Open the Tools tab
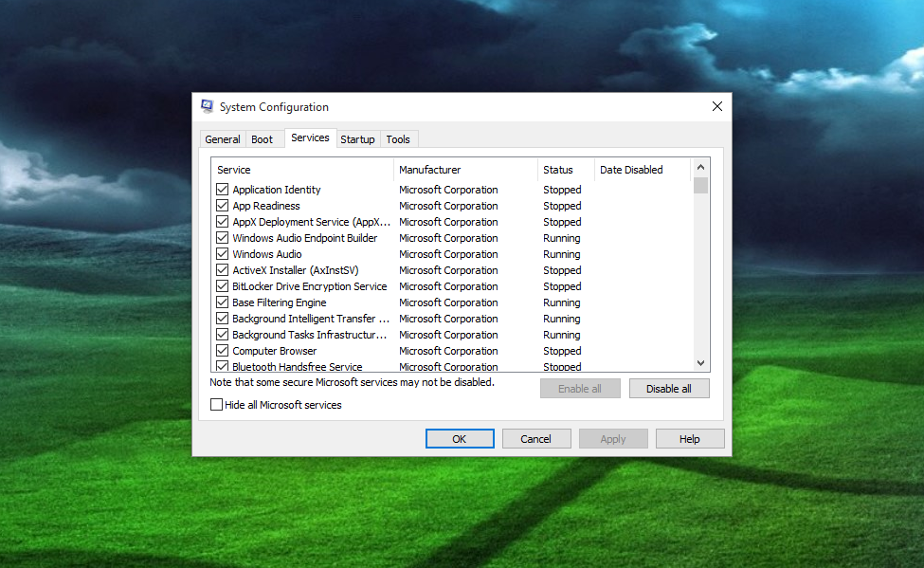This screenshot has height=568, width=924. click(398, 139)
